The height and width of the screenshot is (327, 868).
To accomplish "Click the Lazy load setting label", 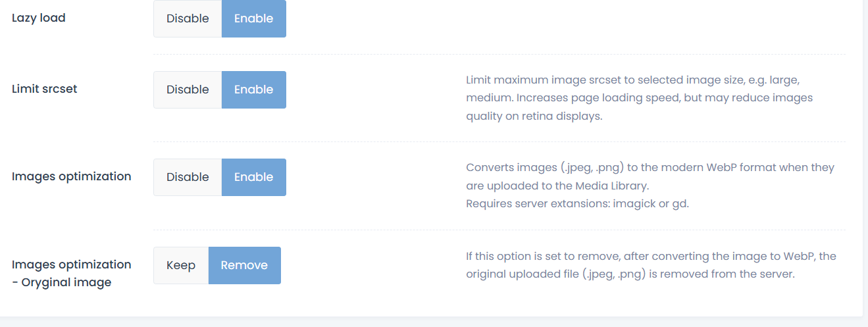I will [39, 18].
